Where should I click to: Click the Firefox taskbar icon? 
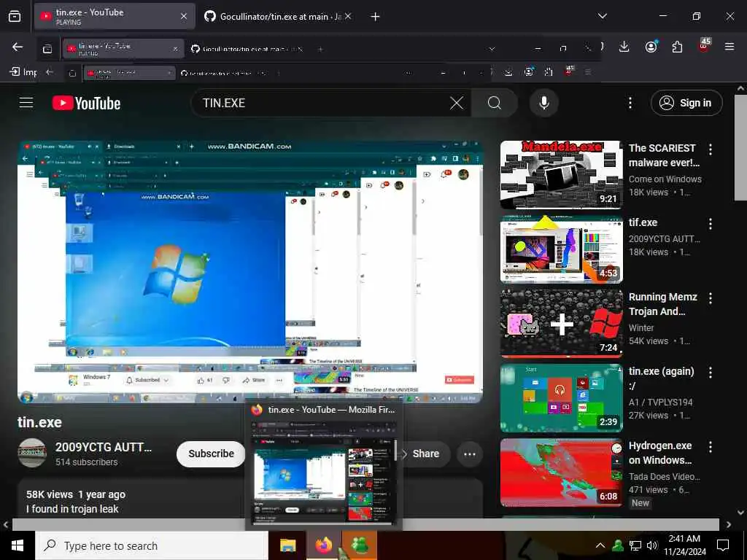[323, 545]
